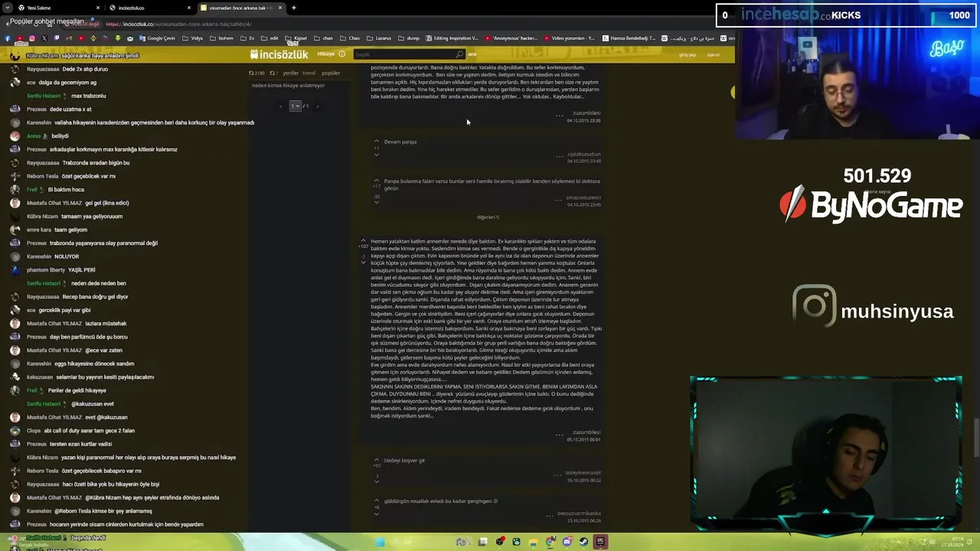Go to the next page arrow
Screen dimensions: 980x551
point(317,106)
